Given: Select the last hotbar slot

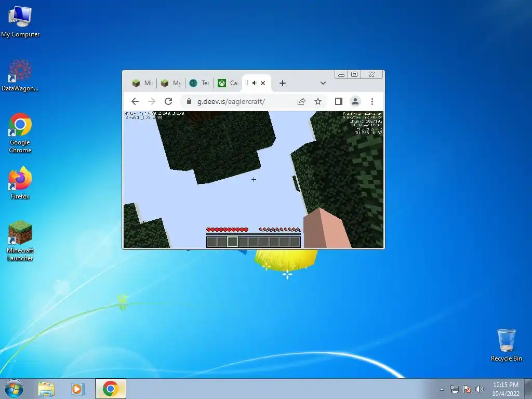Looking at the screenshot, I should (295, 242).
